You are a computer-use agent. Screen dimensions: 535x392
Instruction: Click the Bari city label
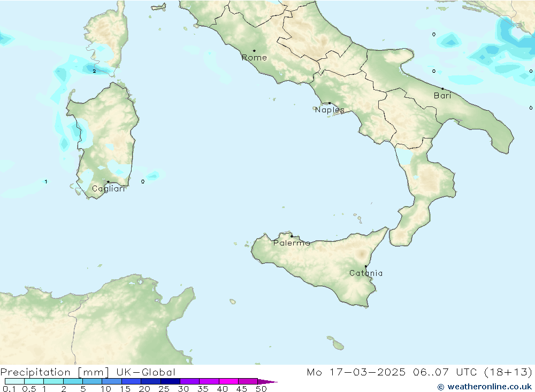coord(442,96)
